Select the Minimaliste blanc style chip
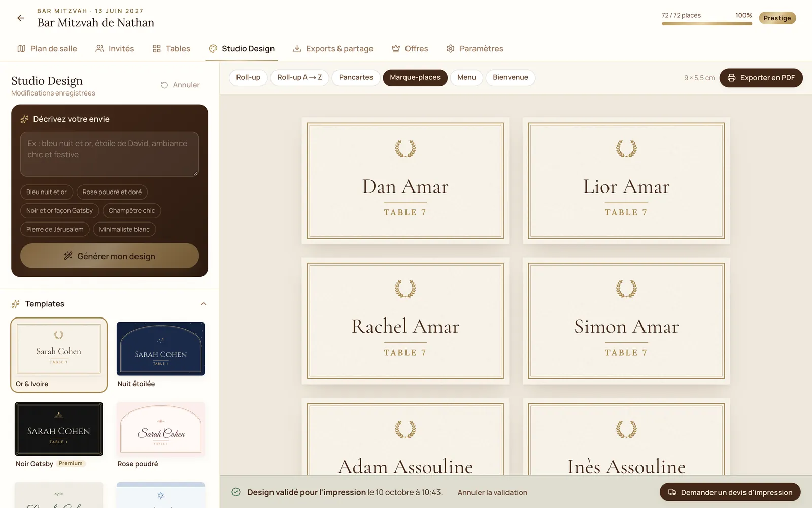Viewport: 812px width, 508px height. (124, 230)
